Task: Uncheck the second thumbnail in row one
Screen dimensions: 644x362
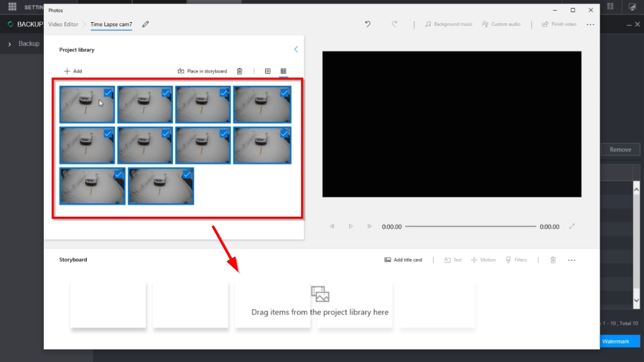Action: (x=166, y=93)
